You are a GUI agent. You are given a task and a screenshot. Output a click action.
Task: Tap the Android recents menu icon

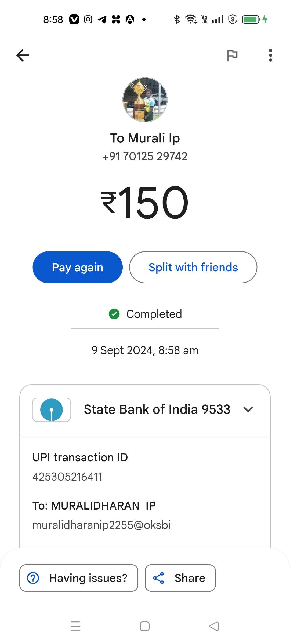75,626
